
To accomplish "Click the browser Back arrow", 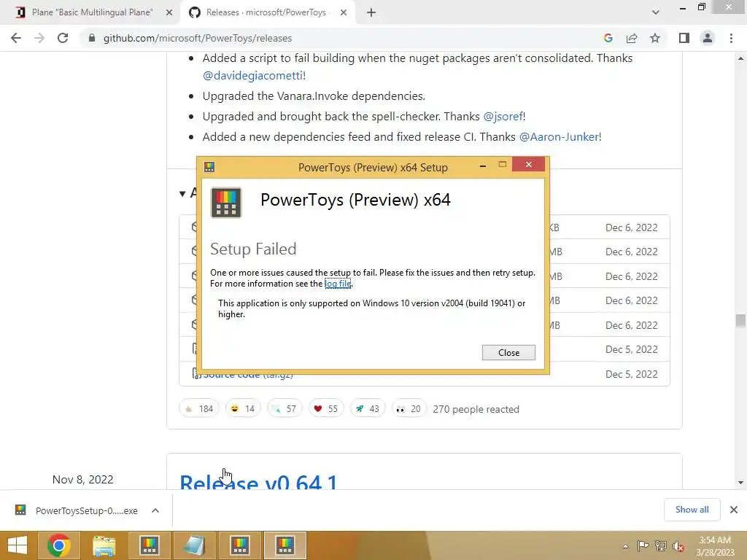I will pos(16,38).
